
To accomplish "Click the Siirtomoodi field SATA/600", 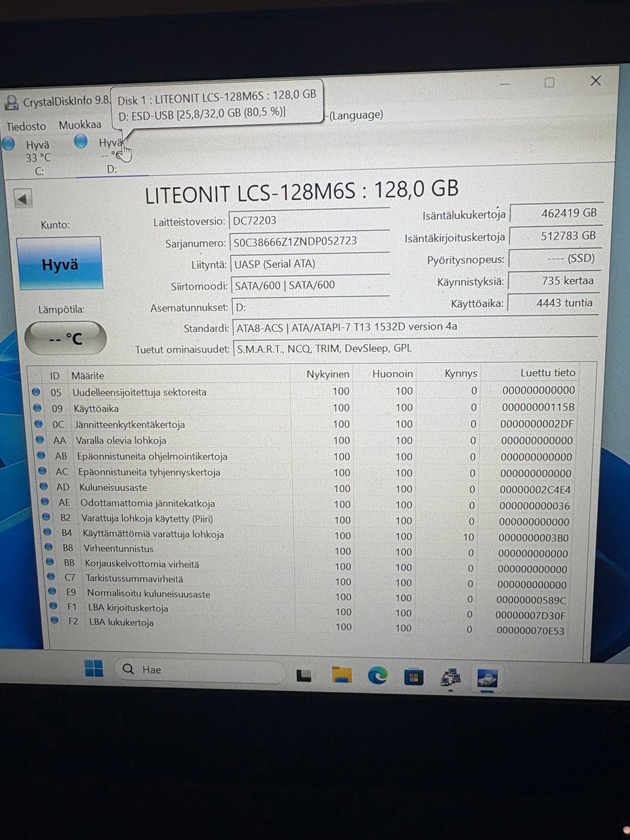I will point(310,285).
